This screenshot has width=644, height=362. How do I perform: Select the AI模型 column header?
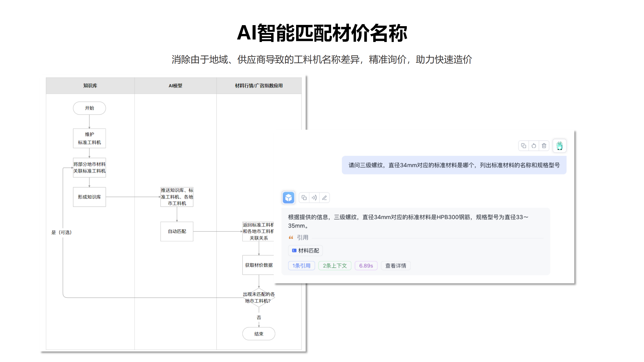click(176, 85)
